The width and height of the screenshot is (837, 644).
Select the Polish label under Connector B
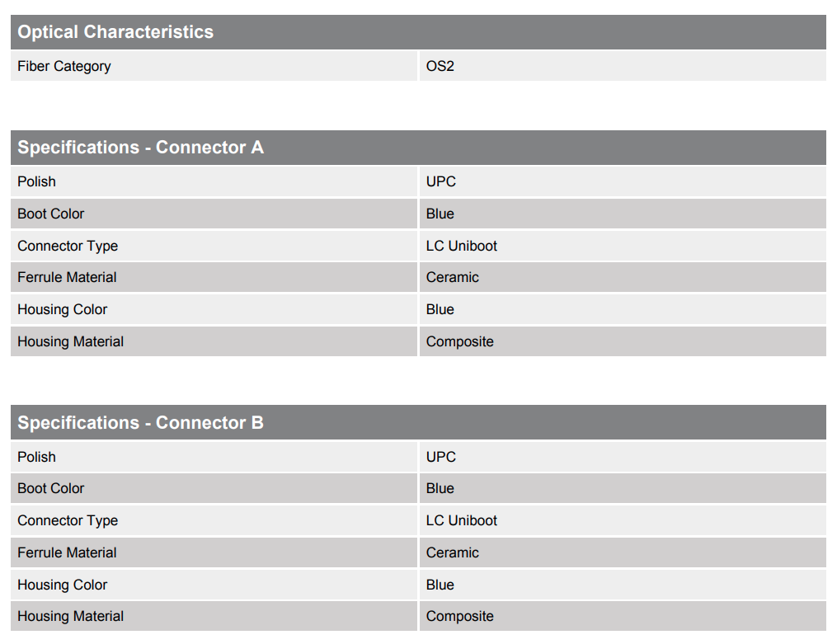tap(37, 457)
